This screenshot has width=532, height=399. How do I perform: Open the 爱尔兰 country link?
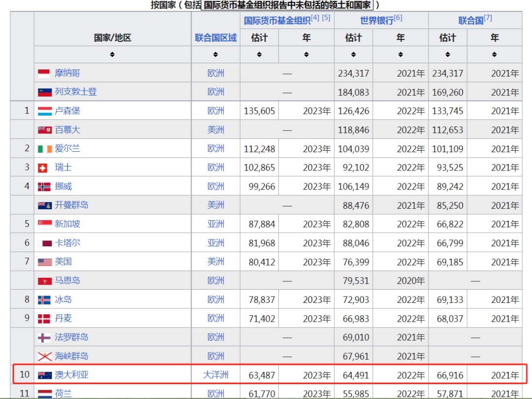(67, 149)
